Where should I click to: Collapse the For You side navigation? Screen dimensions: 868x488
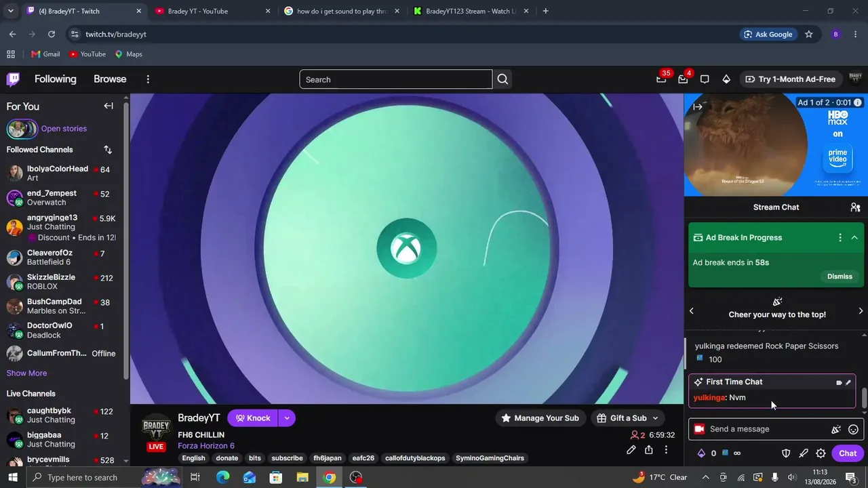coord(108,106)
